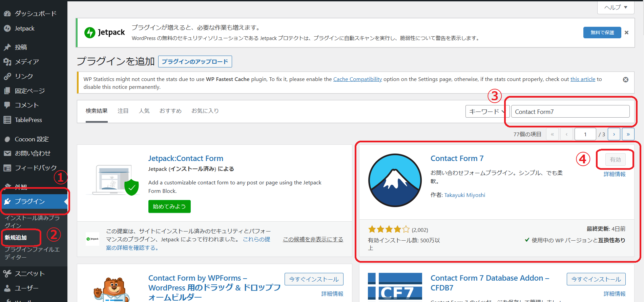Screen dimensions: 644x302
Task: Open これらの提案の詳細を確認する link
Action: (x=188, y=243)
